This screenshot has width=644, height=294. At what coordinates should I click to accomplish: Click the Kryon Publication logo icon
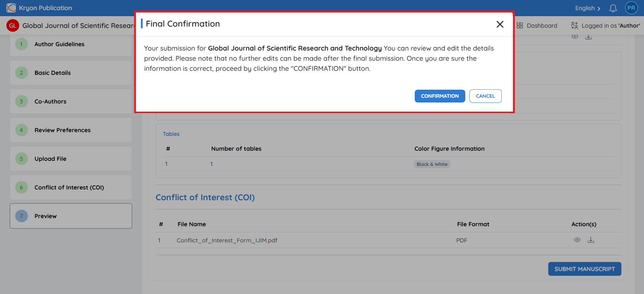11,8
